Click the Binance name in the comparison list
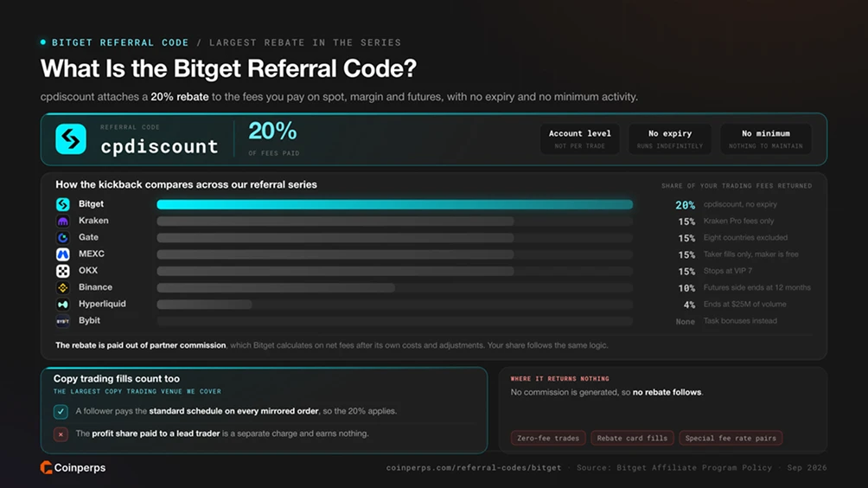This screenshot has height=488, width=868. 95,287
